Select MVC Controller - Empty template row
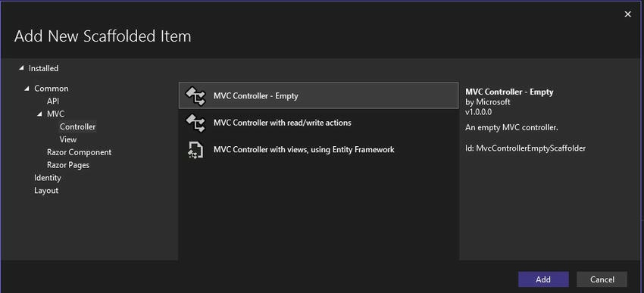The height and width of the screenshot is (293, 644). pyautogui.click(x=319, y=95)
